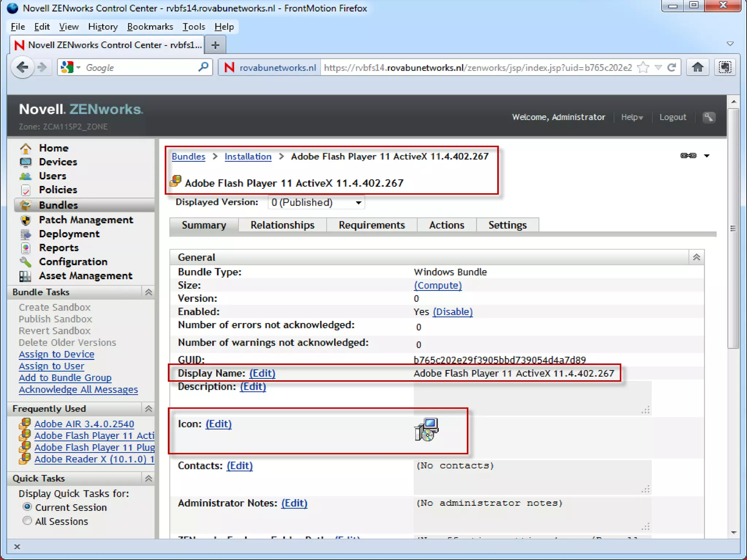This screenshot has height=560, width=747.
Task: Click the Devices monitor icon
Action: click(x=26, y=162)
